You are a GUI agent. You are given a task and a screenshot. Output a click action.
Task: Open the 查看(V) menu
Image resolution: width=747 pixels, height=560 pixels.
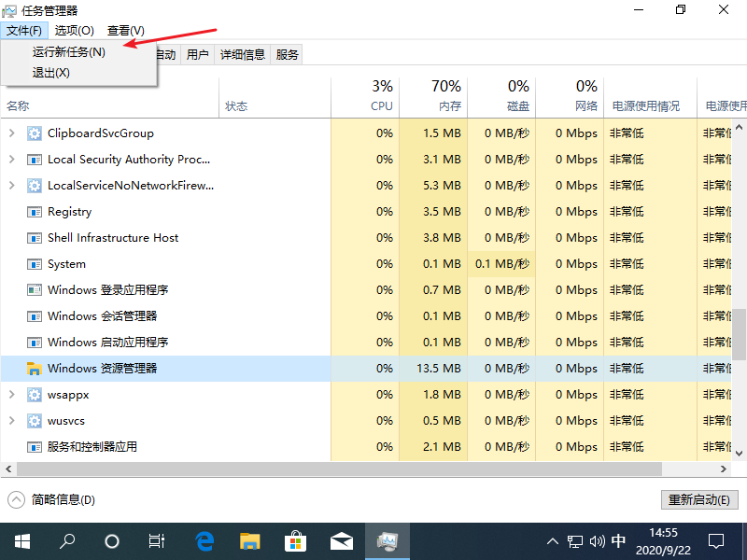(125, 30)
